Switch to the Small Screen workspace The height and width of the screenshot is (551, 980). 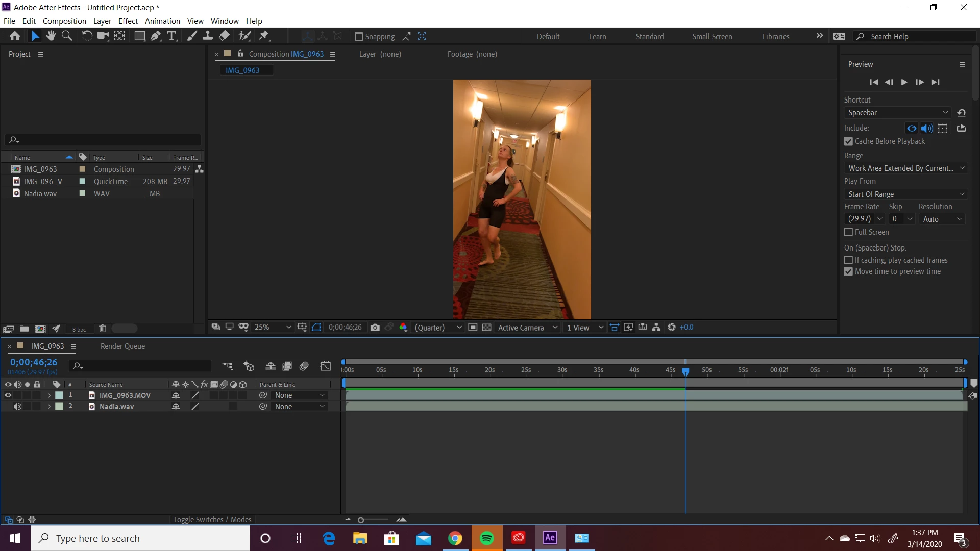[712, 37]
